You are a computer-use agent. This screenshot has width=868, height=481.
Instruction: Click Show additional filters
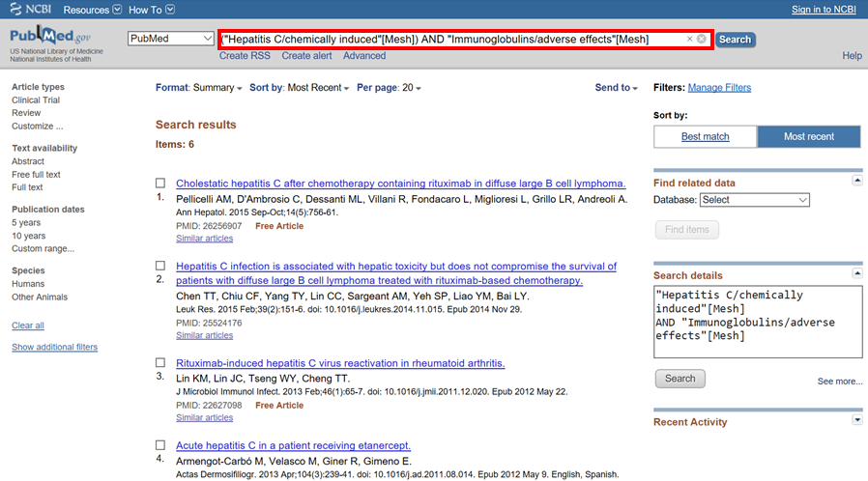point(55,347)
